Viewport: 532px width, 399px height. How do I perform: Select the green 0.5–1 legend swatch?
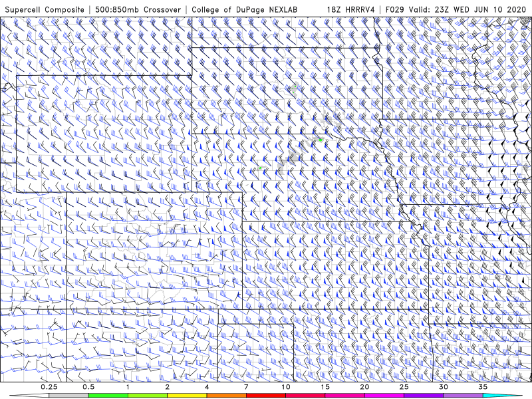(108, 396)
